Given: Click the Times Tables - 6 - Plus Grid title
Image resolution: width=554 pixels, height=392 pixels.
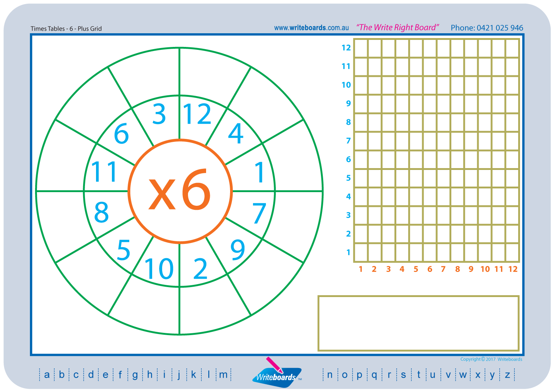Looking at the screenshot, I should click(66, 28).
